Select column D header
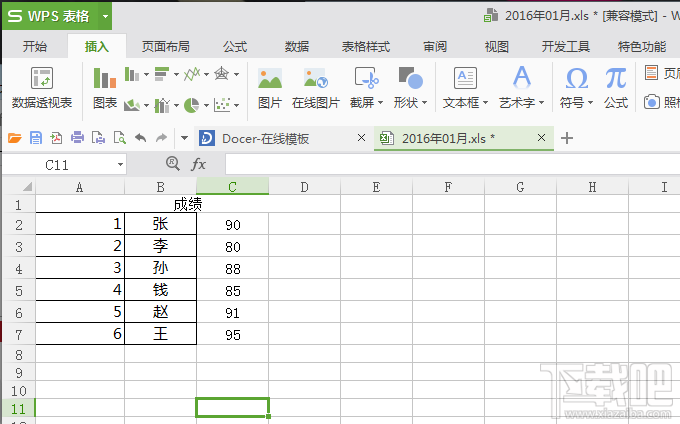 click(x=304, y=187)
